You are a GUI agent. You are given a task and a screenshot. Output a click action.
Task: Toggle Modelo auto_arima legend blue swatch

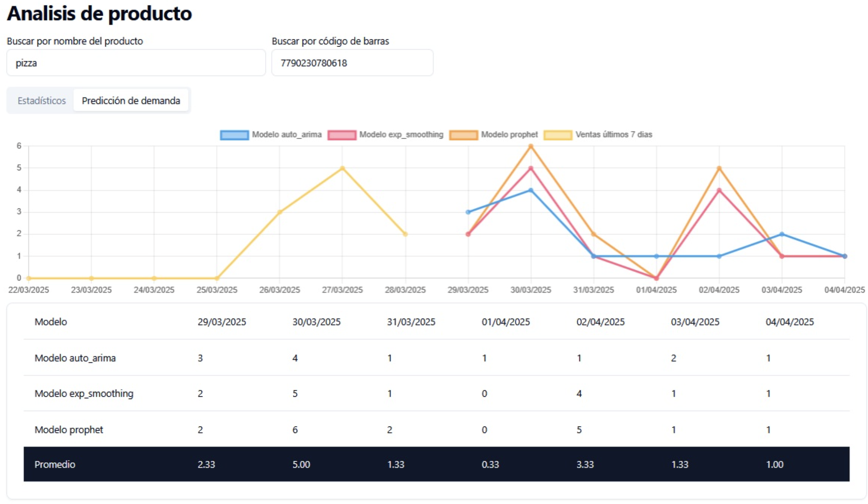pyautogui.click(x=234, y=135)
